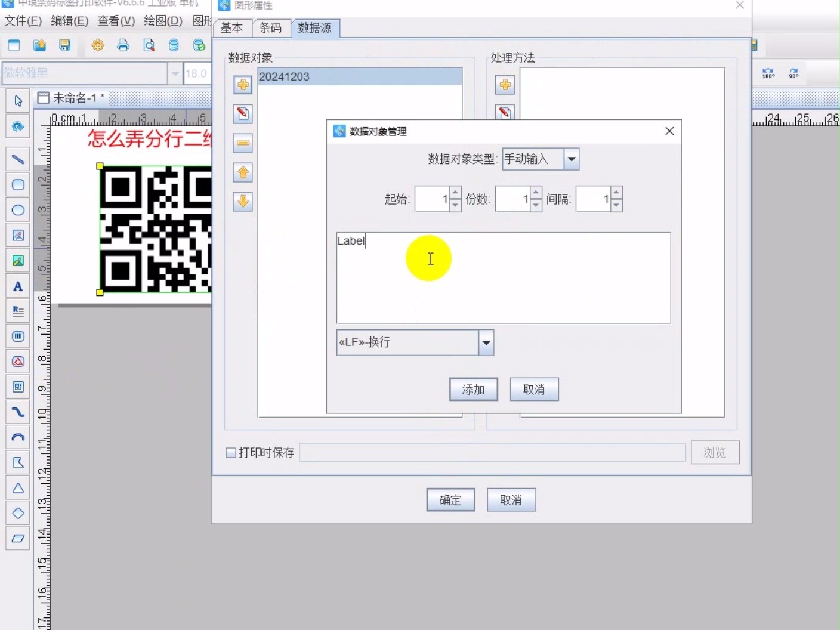Screen dimensions: 840x630
Task: Click the 间隔 number input field
Action: pos(594,199)
